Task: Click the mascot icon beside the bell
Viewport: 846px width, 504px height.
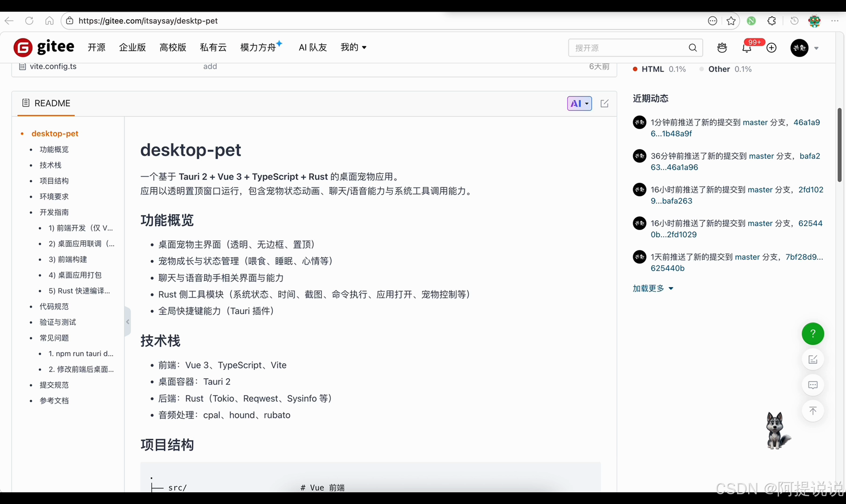Action: 722,48
